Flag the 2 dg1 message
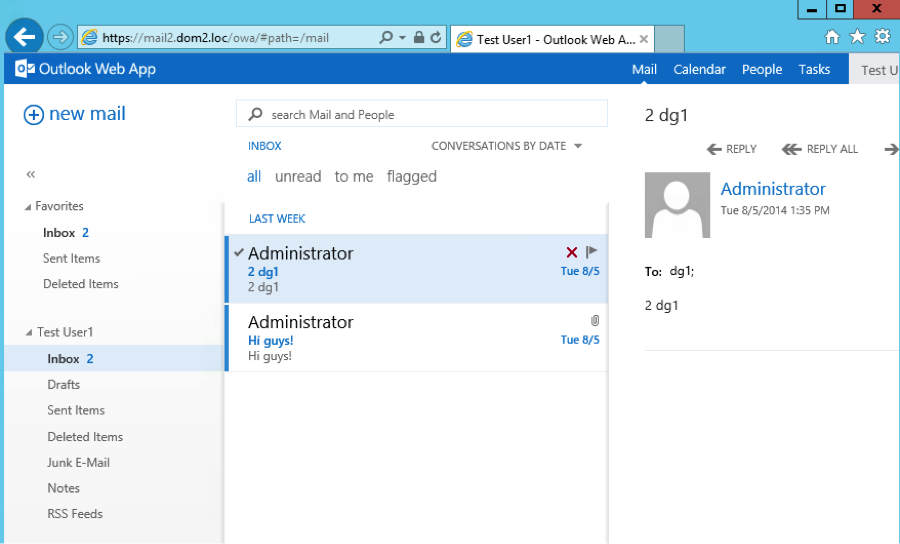 [592, 252]
